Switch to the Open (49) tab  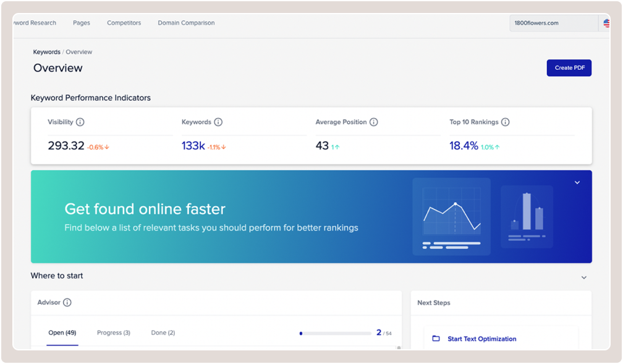pyautogui.click(x=62, y=332)
